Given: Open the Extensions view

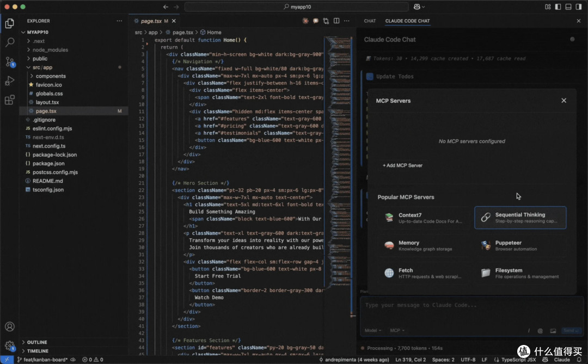Looking at the screenshot, I should 10,100.
